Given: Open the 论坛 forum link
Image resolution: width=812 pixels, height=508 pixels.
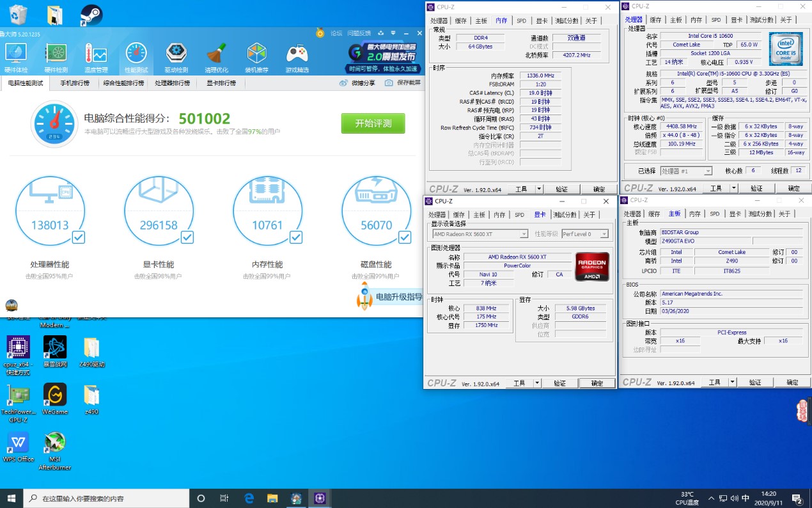Looking at the screenshot, I should (336, 33).
